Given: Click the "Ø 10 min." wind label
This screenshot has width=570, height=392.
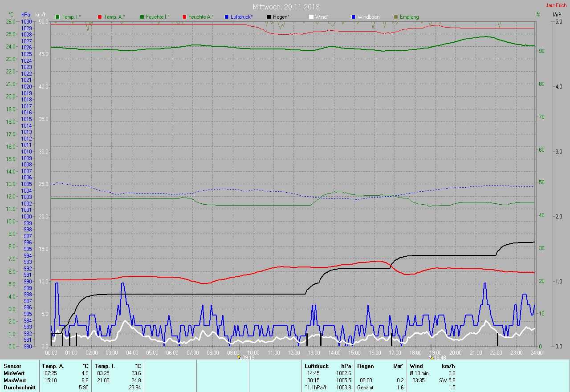Looking at the screenshot, I should (x=419, y=373).
